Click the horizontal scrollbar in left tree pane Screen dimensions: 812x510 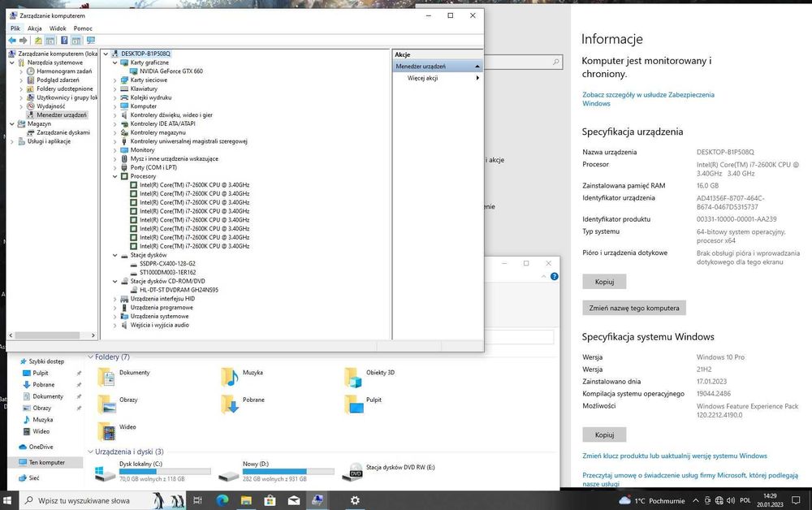point(52,335)
